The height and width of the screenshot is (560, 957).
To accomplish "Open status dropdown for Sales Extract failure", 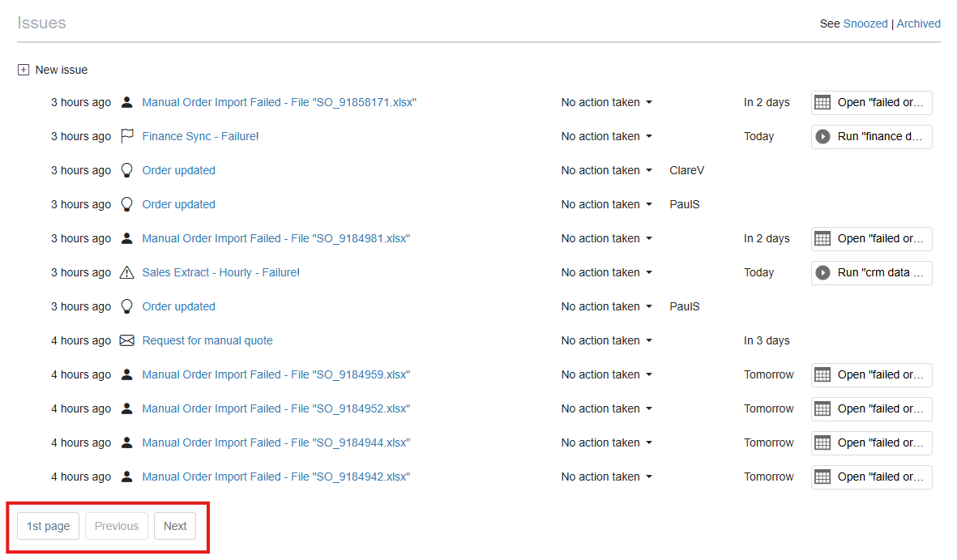I will [x=607, y=272].
